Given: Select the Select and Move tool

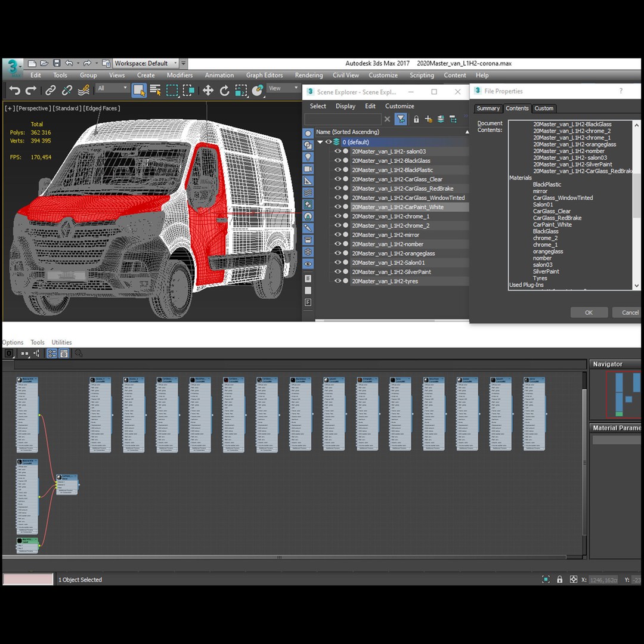Looking at the screenshot, I should [208, 90].
